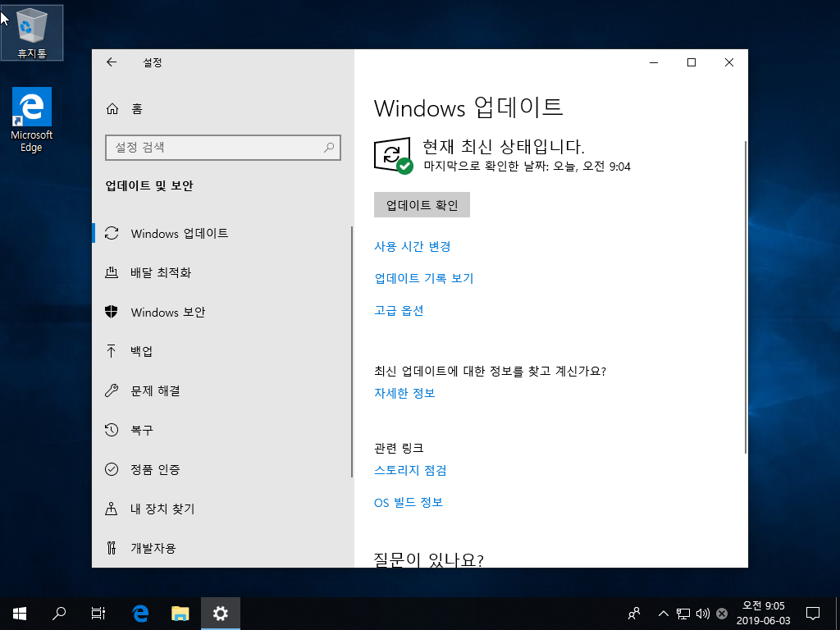Open taskbar search magnifier

click(59, 614)
